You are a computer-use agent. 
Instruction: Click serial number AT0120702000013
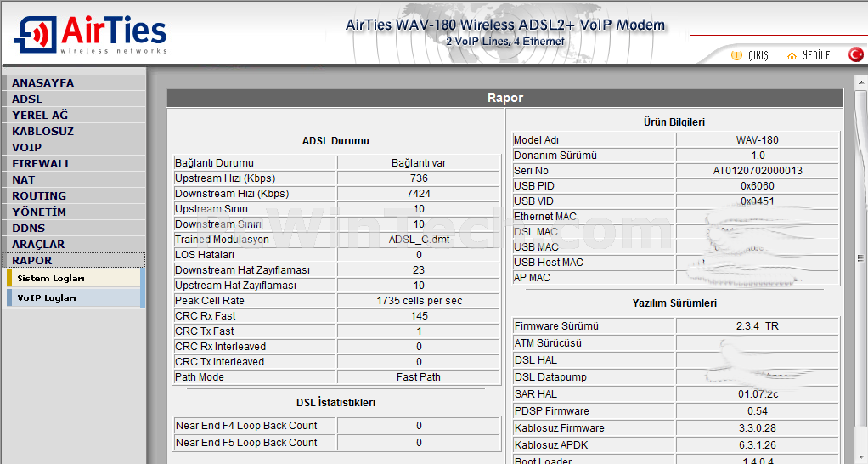point(758,171)
